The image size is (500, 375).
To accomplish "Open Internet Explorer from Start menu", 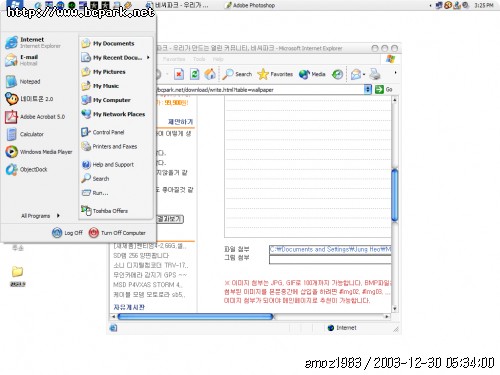I will 33,42.
